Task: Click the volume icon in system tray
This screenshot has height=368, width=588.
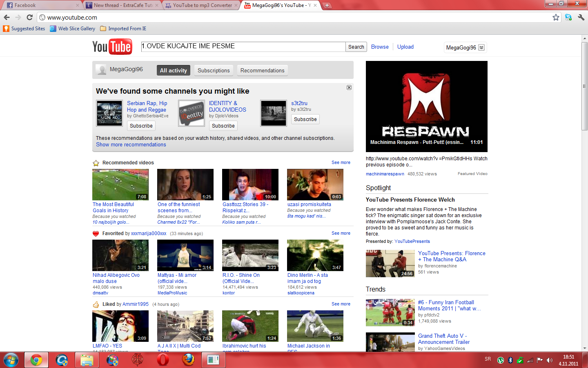Action: pyautogui.click(x=550, y=360)
